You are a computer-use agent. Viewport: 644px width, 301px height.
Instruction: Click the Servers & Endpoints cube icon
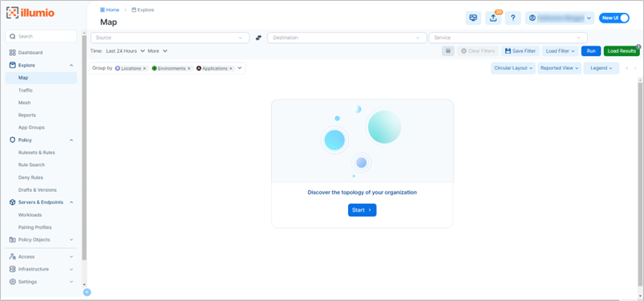(12, 202)
